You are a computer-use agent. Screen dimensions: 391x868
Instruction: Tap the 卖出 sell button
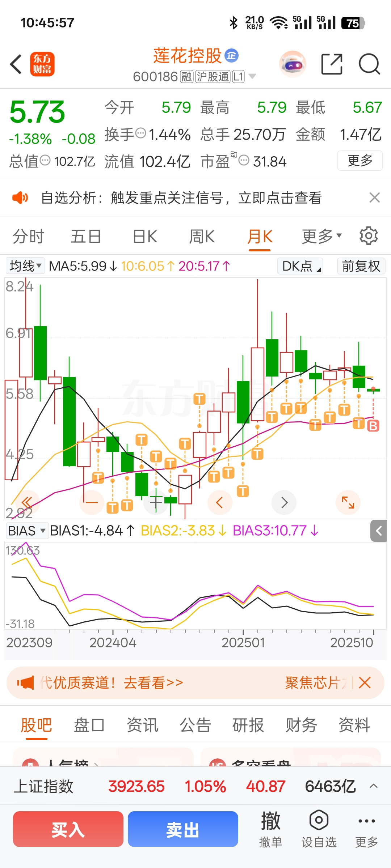(x=183, y=829)
